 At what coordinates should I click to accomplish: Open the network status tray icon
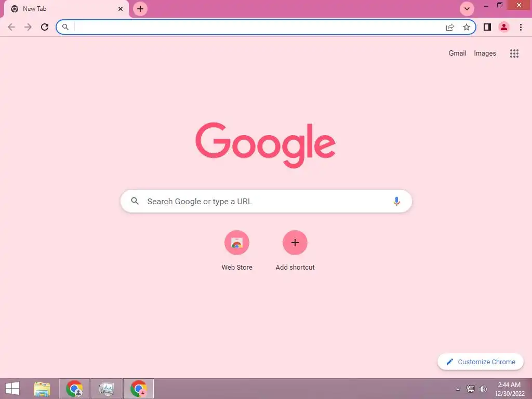click(471, 389)
